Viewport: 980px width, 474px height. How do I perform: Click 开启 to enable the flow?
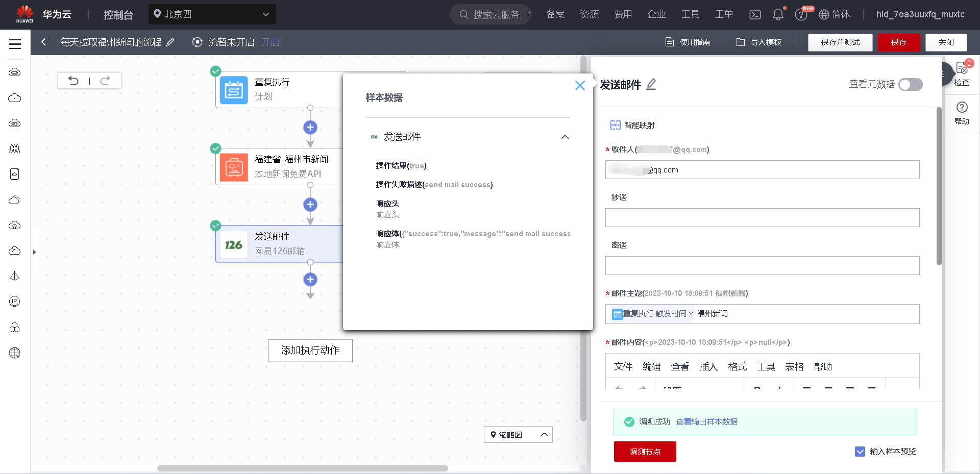coord(270,42)
